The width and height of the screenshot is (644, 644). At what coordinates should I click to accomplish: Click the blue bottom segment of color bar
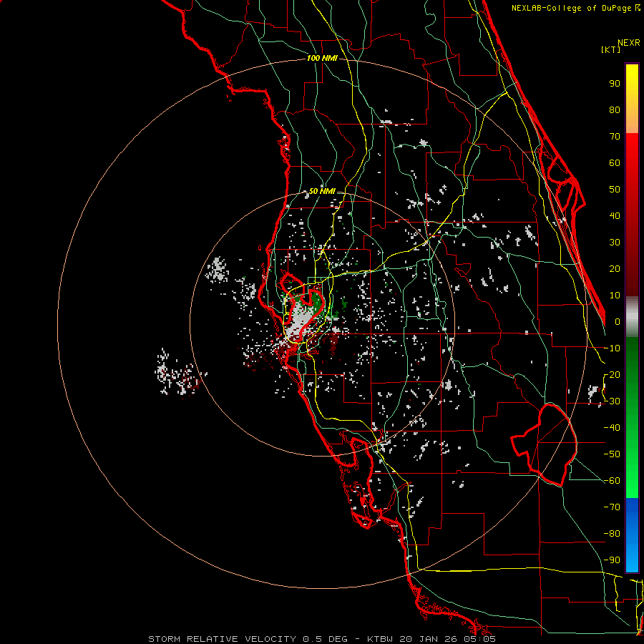[632, 535]
